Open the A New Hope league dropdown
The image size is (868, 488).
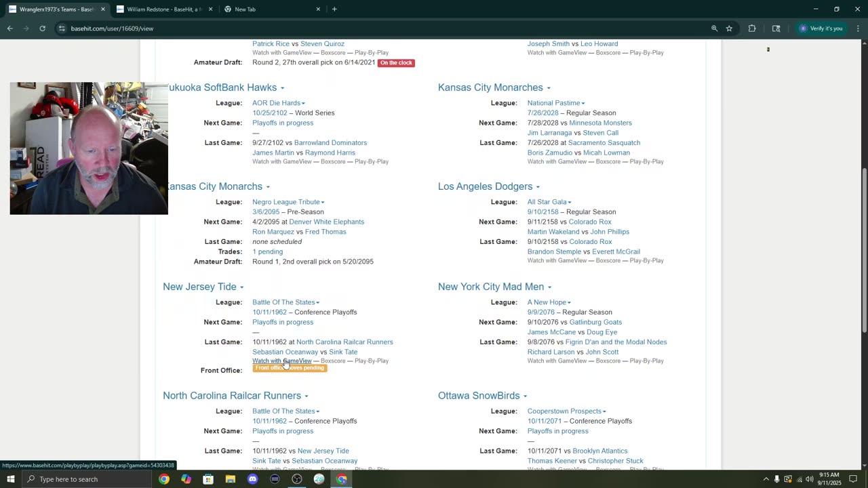[549, 302]
